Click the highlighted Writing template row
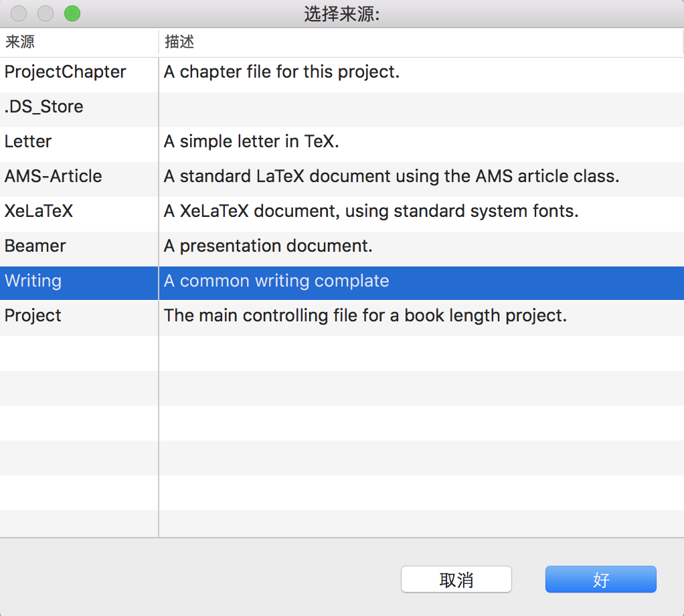Viewport: 684px width, 616px height. coord(33,281)
